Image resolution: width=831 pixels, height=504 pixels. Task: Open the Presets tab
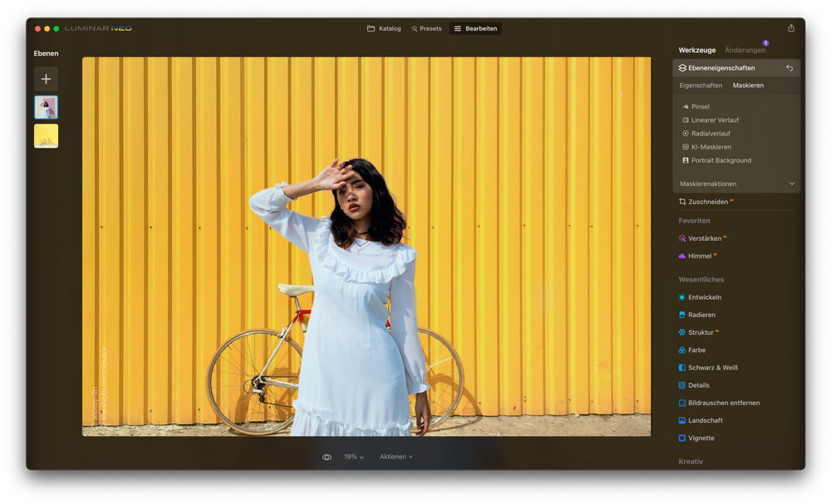(x=426, y=28)
